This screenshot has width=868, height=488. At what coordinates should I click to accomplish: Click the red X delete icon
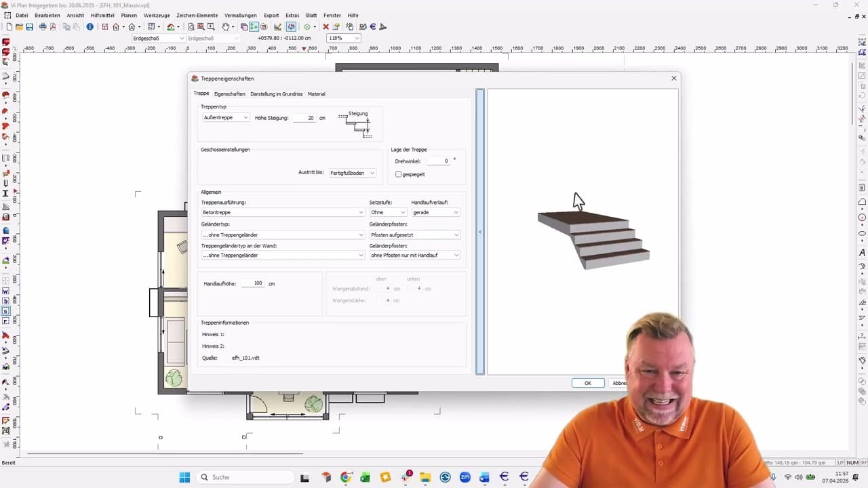click(x=325, y=27)
